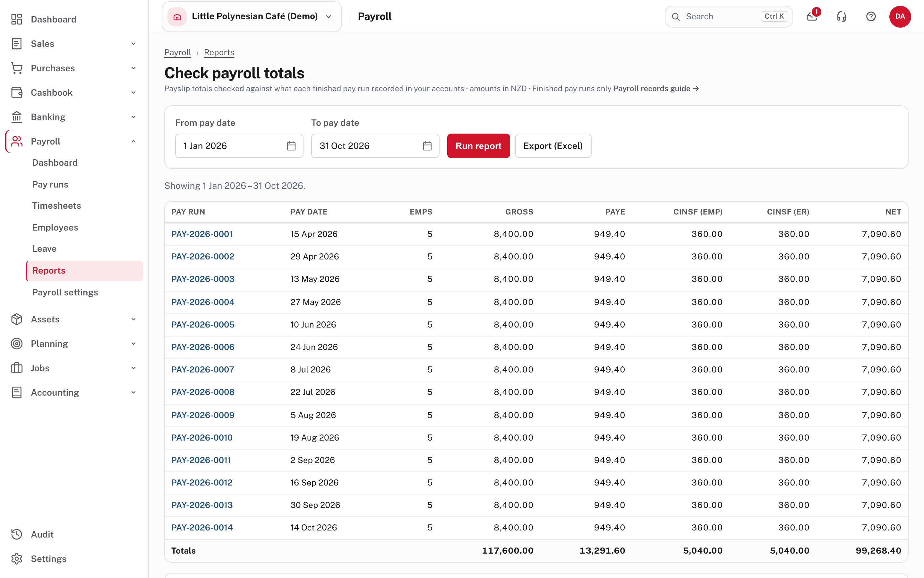Image resolution: width=924 pixels, height=578 pixels.
Task: Open the Payroll records guide link
Action: (x=656, y=89)
